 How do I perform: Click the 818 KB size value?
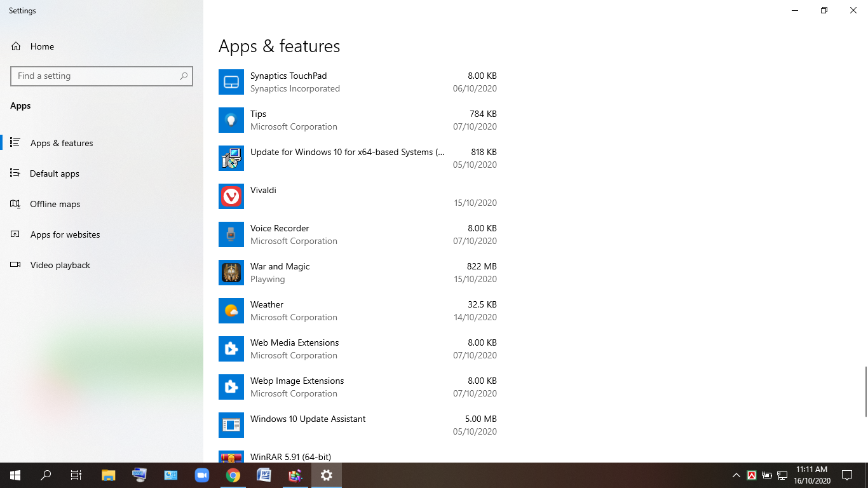[x=484, y=152]
